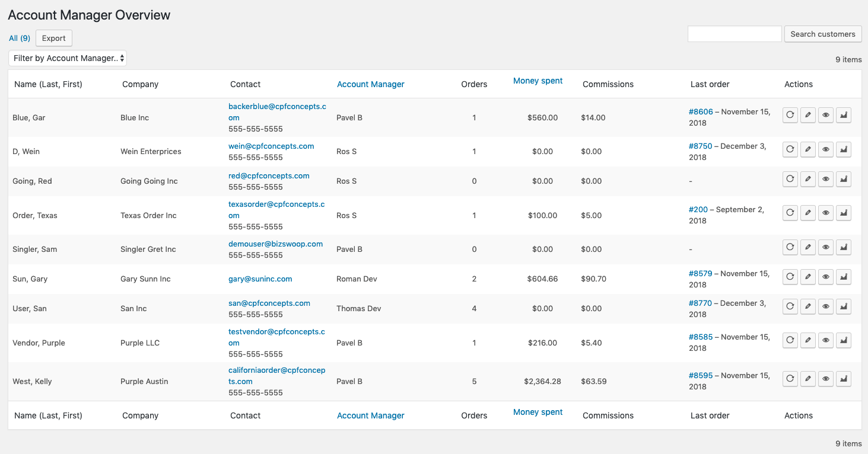Viewport: 868px width, 454px height.
Task: Open the Filter by Account Manager dropdown
Action: pyautogui.click(x=68, y=58)
